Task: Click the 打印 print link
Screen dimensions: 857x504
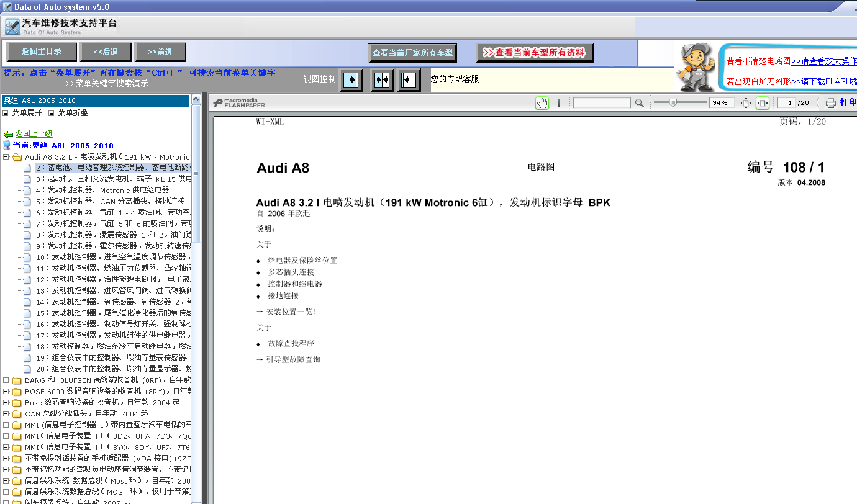Action: [x=848, y=102]
